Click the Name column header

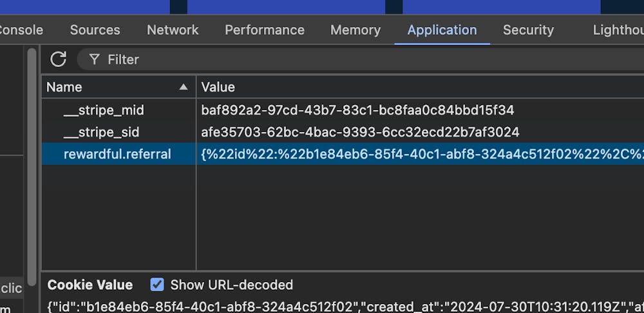click(x=64, y=87)
